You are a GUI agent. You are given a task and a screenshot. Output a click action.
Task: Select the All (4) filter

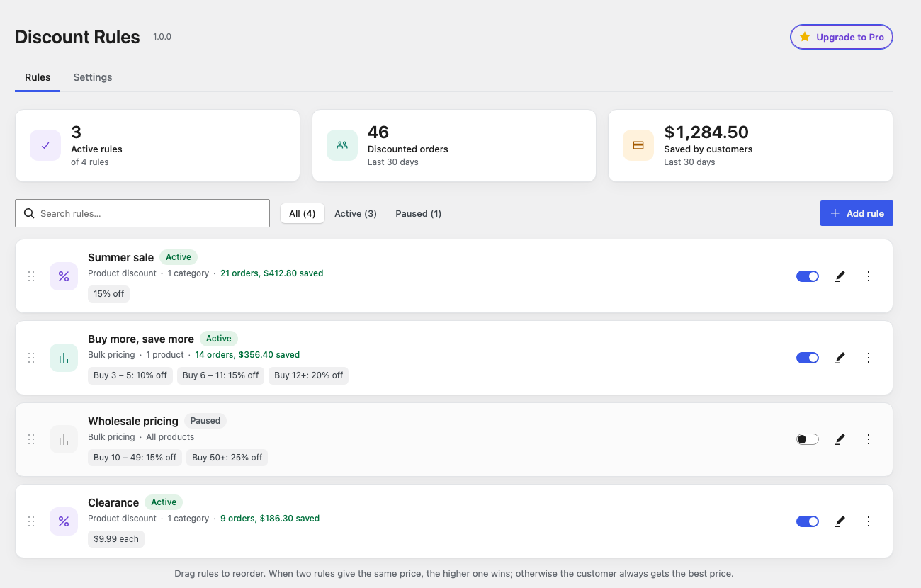(303, 213)
